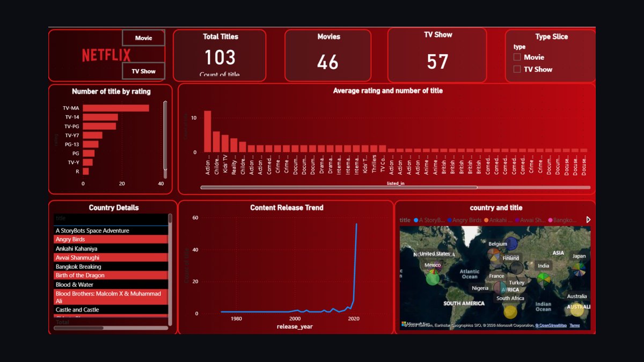Viewport: 644px width, 362px height.
Task: Select the TV-14 bar in the rating chart
Action: 100,117
